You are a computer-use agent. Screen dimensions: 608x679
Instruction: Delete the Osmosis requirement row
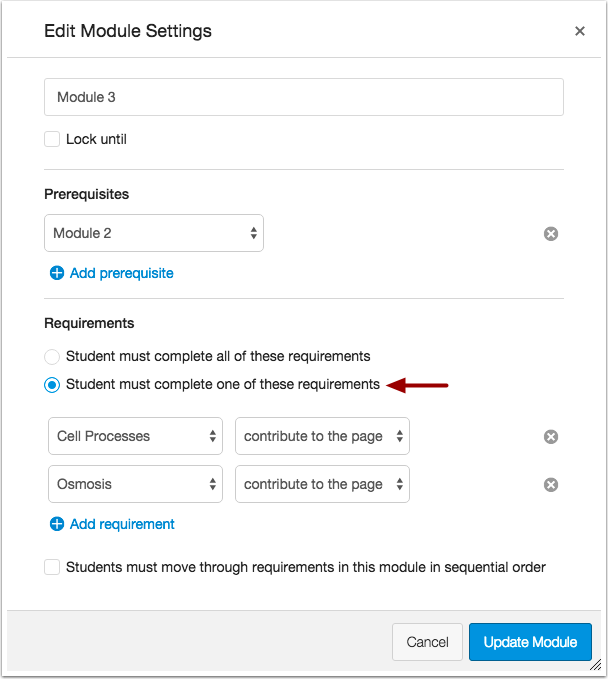pyautogui.click(x=550, y=485)
